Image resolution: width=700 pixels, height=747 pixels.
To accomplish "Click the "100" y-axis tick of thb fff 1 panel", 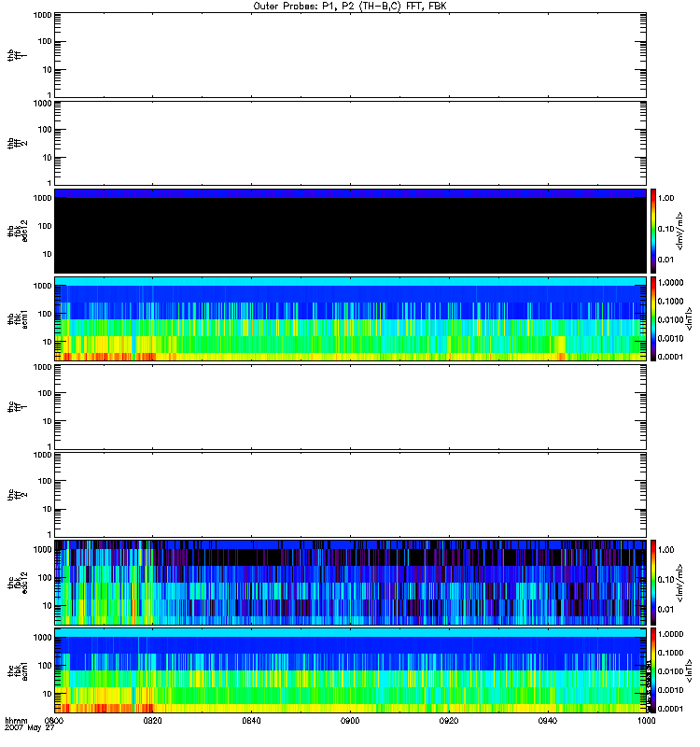I will point(45,41).
